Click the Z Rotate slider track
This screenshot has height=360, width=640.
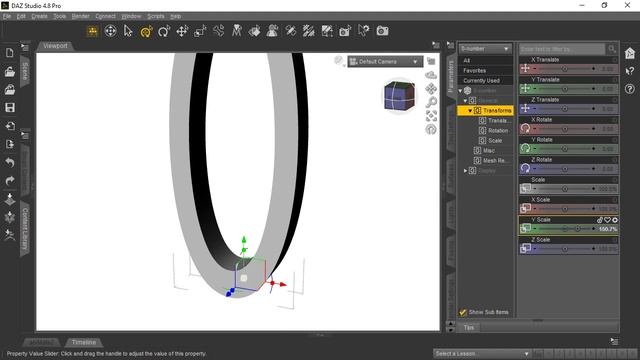[564, 169]
